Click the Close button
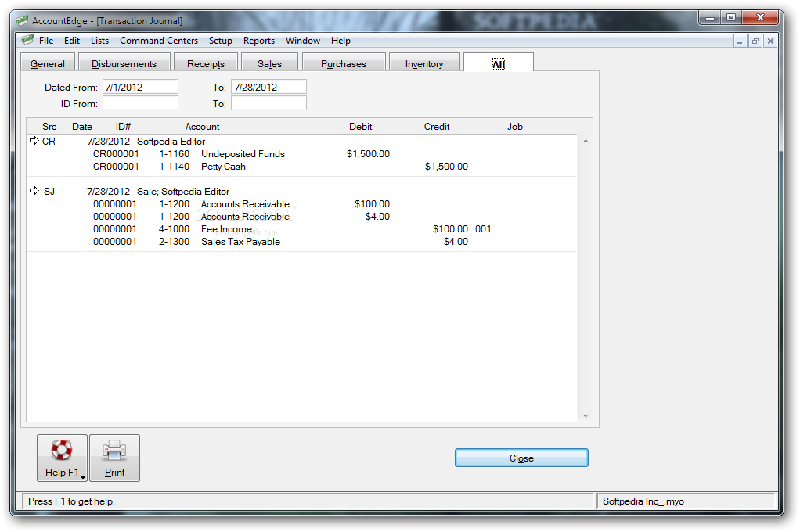This screenshot has height=532, width=800. [x=521, y=458]
